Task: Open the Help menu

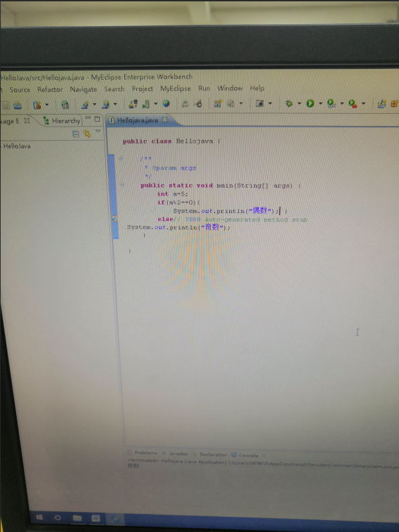Action: [257, 88]
